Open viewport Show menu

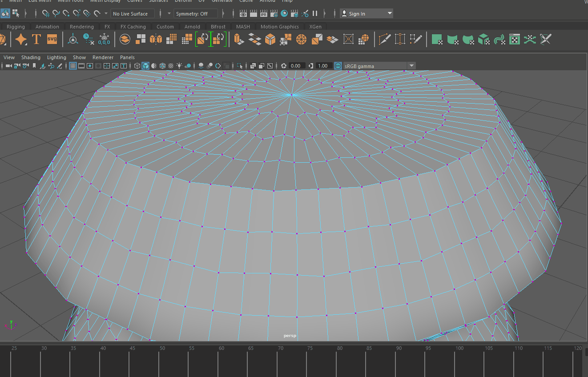tap(79, 57)
